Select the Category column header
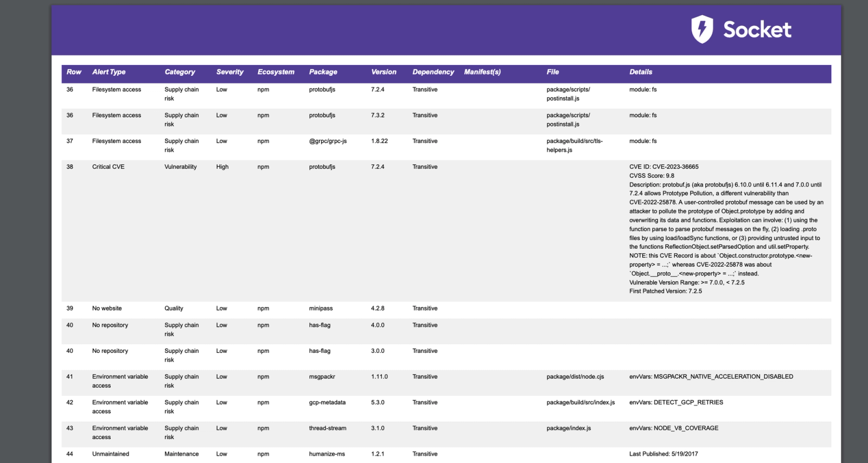This screenshot has width=868, height=463. (x=180, y=72)
